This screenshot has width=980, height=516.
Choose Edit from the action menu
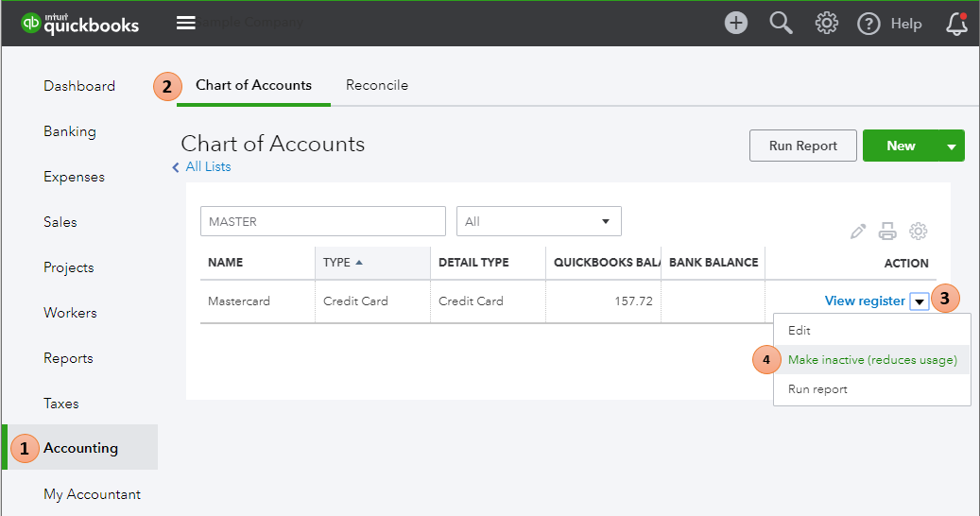pyautogui.click(x=799, y=331)
